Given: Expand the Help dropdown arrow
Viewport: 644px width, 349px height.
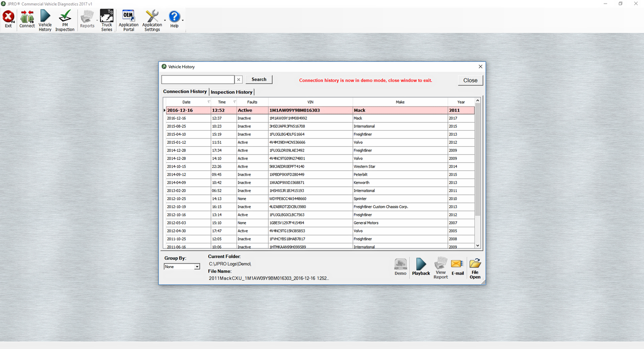Looking at the screenshot, I should click(x=183, y=21).
